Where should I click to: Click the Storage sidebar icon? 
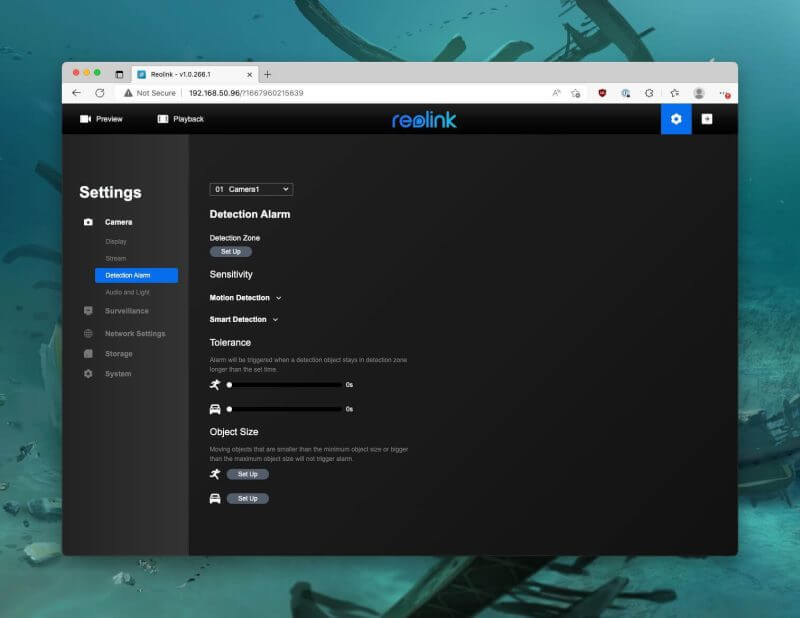tap(88, 354)
